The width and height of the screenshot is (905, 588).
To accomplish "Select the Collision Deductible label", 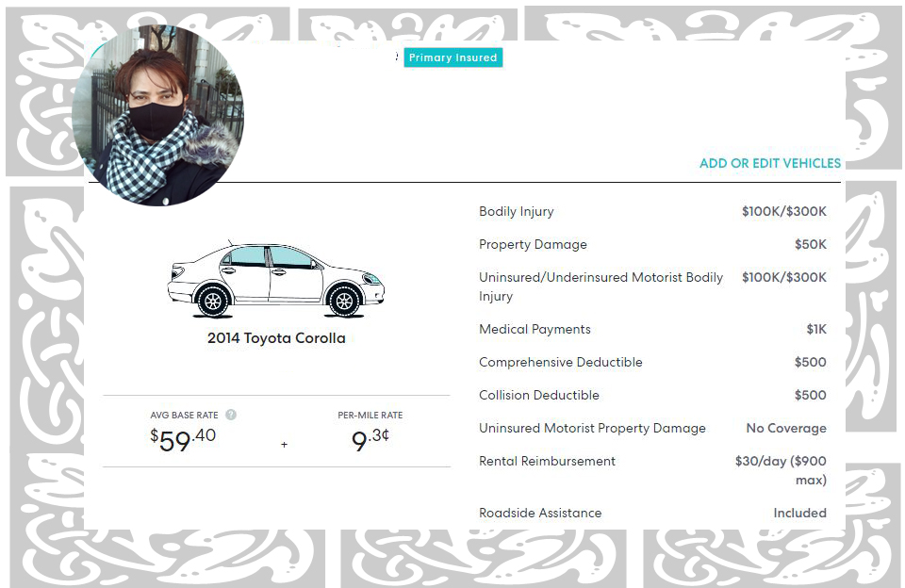I will [539, 395].
